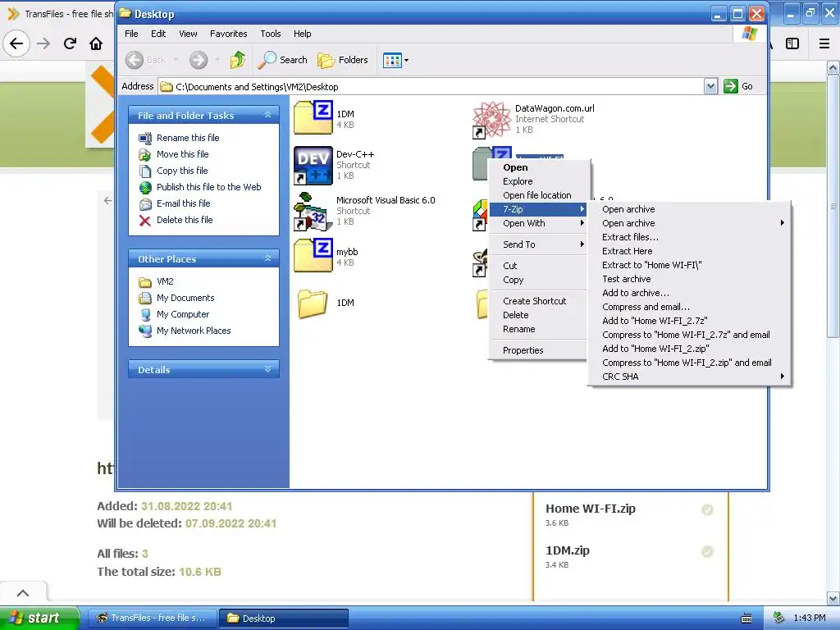Choose Extract Here in 7-Zip submenu
This screenshot has height=630, width=840.
coord(689,251)
